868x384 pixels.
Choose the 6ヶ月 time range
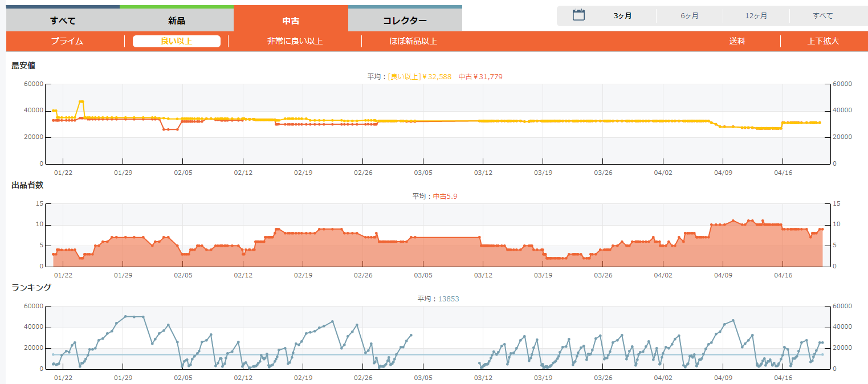click(689, 16)
